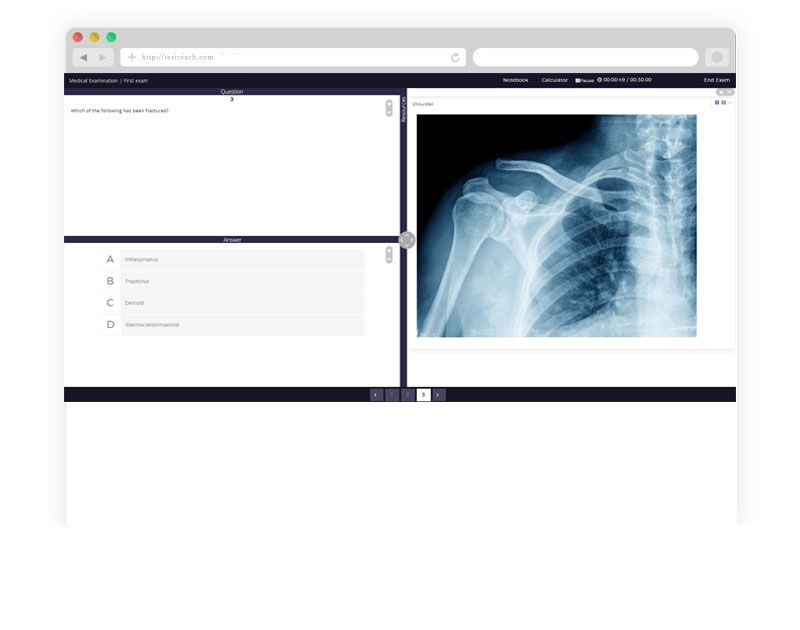Click the testreach.com address field
Screen dimensions: 800x630
point(293,57)
